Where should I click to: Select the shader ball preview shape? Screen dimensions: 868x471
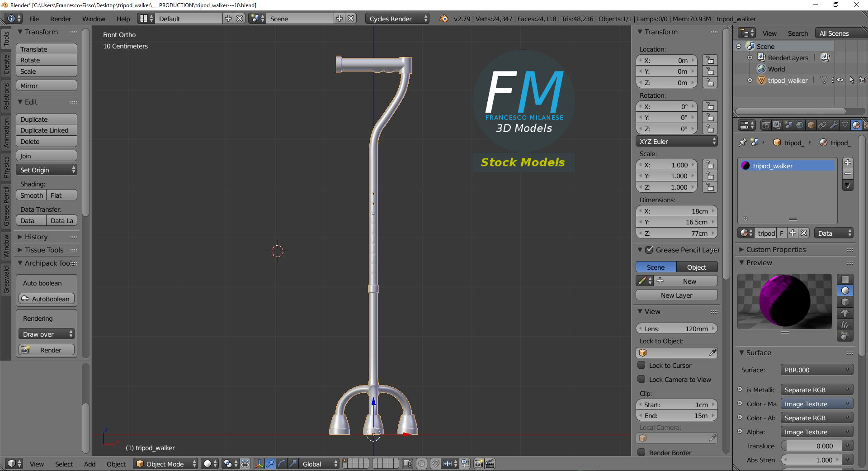[x=845, y=336]
